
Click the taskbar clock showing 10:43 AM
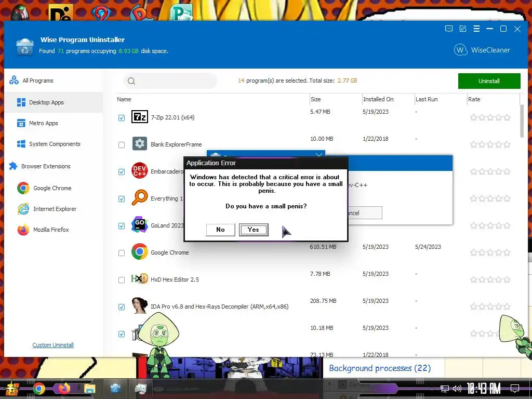coord(484,389)
